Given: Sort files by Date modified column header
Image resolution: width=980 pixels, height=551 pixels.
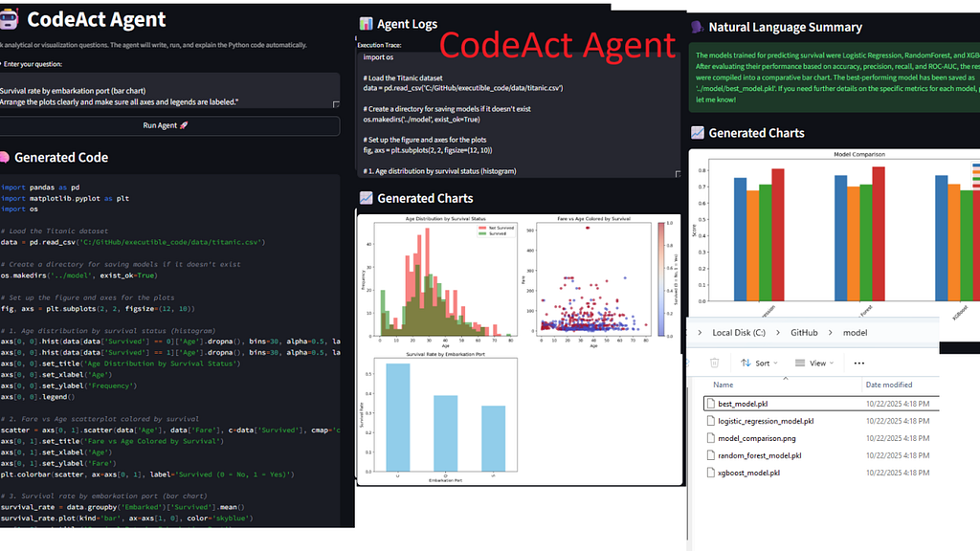Looking at the screenshot, I should (889, 385).
